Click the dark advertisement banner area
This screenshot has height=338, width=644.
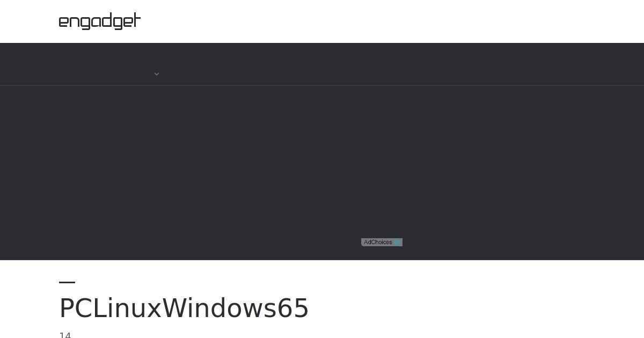(322, 173)
